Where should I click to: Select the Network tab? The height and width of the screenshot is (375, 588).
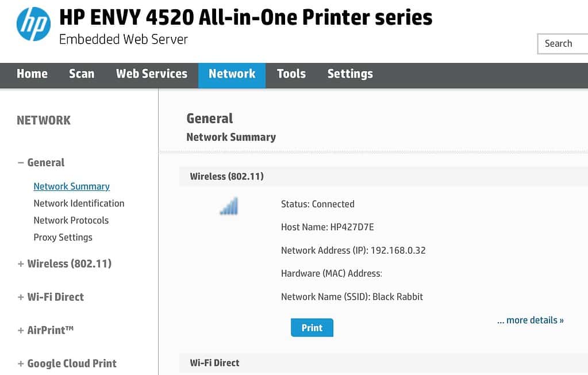232,74
